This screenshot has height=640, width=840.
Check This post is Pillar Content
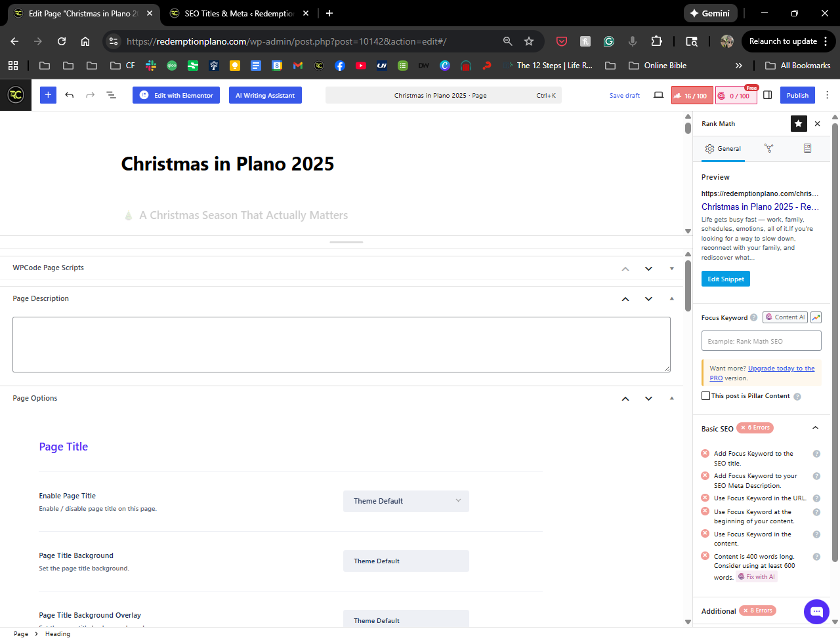pos(705,396)
